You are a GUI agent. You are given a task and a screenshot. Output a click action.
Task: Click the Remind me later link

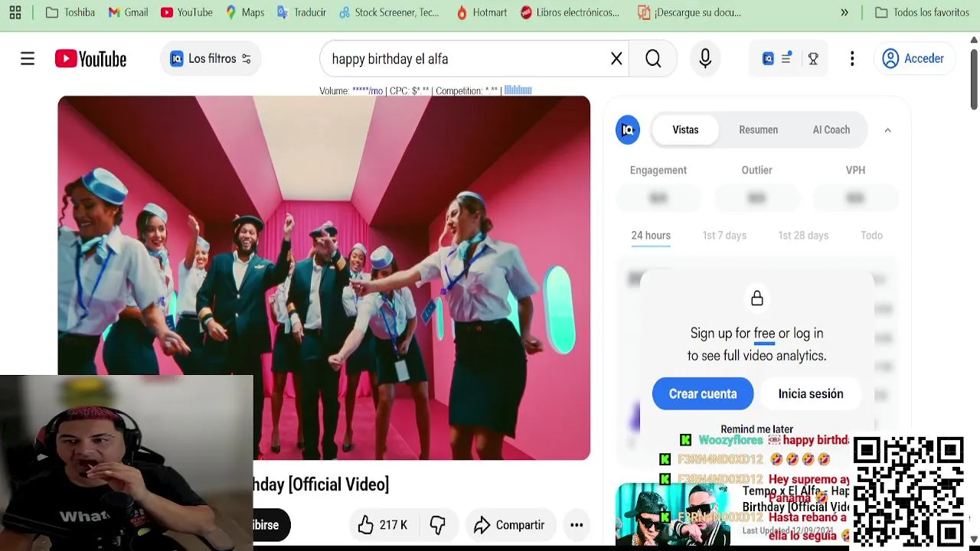756,429
